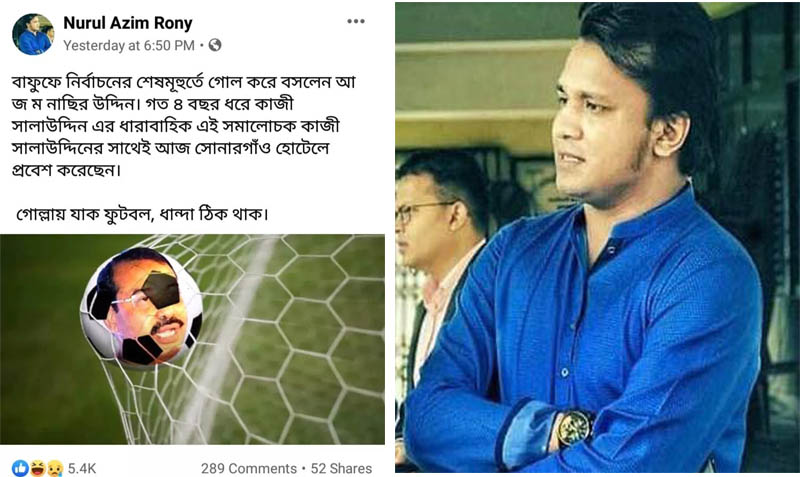Viewport: 800px width, 477px height.
Task: View the 5.4K reactions count list
Action: (82, 468)
